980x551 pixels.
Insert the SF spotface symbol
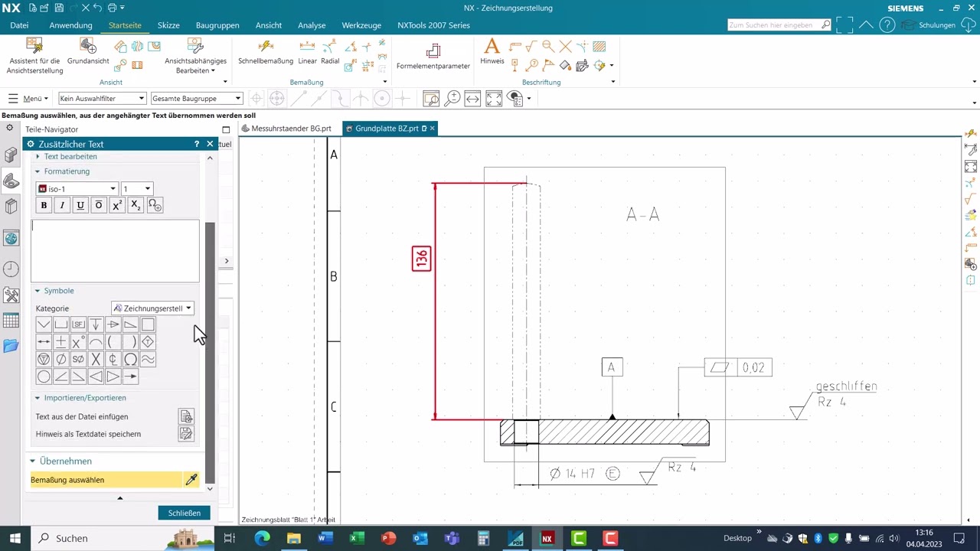coord(78,324)
